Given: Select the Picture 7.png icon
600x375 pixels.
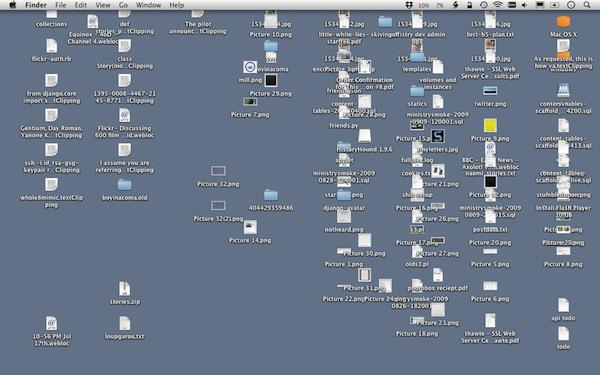Looking at the screenshot, I should pyautogui.click(x=250, y=102).
